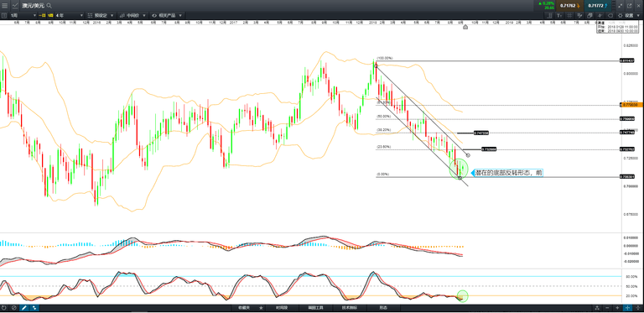Click the (100.00%) Fibonacci level label
The image size is (644, 313).
(x=384, y=59)
